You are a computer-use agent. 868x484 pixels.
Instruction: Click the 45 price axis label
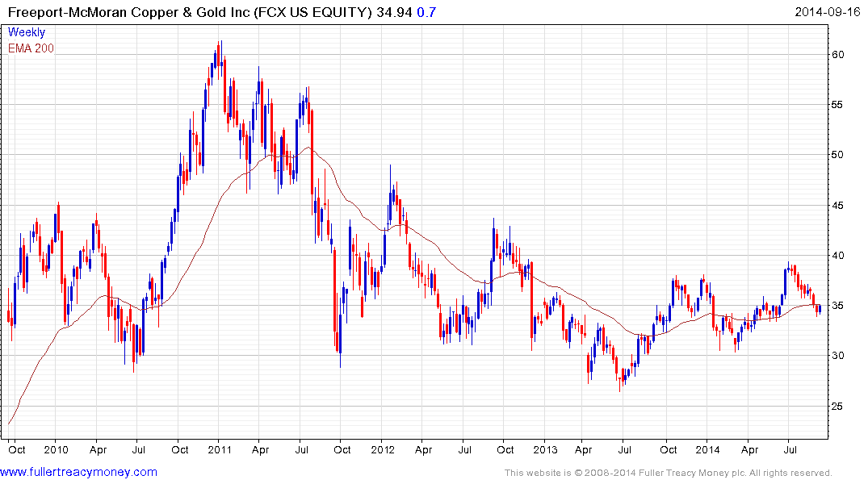click(837, 205)
